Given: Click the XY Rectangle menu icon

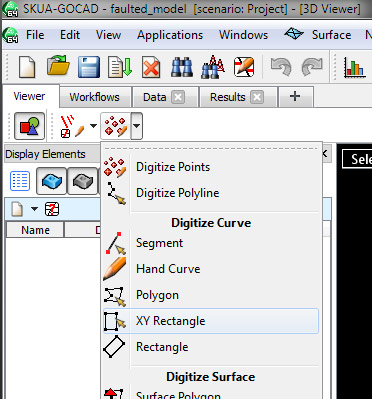Looking at the screenshot, I should (x=115, y=321).
